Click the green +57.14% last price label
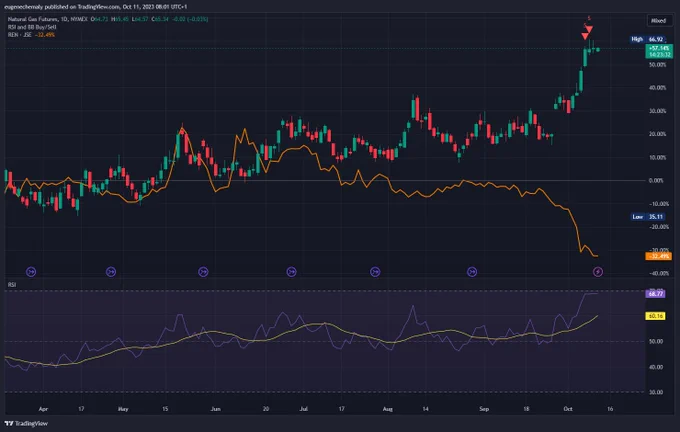Screen dimensions: 680x432 659,51
